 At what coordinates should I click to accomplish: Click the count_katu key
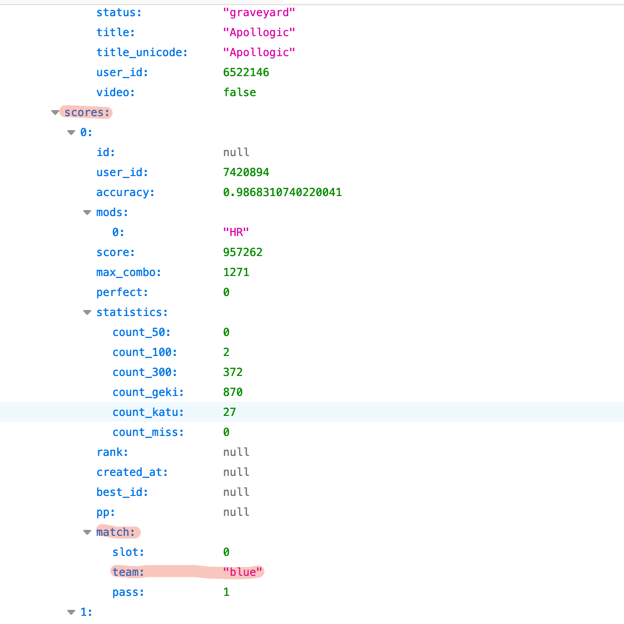(148, 412)
